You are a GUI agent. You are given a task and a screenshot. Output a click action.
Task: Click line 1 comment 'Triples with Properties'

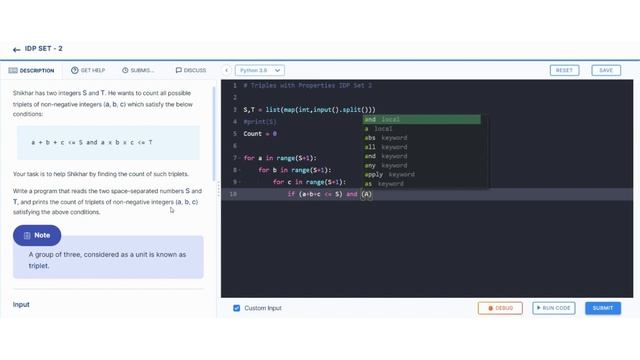[x=307, y=86]
